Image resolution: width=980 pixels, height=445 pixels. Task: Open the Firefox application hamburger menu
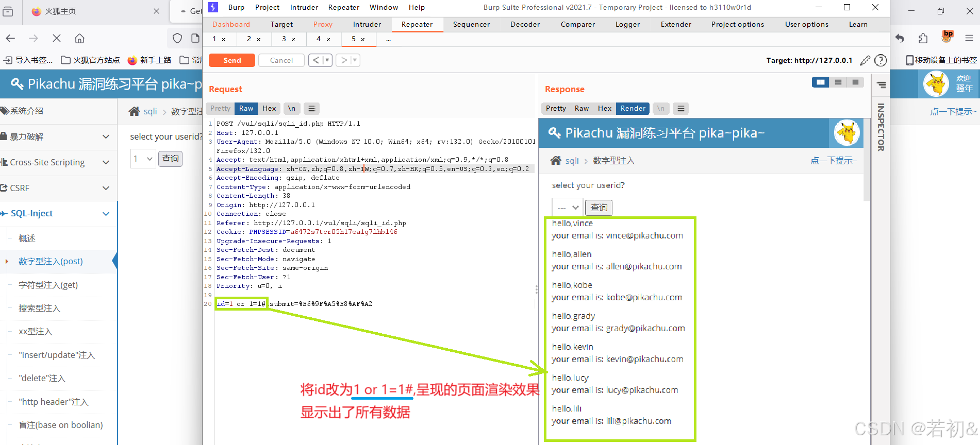[x=969, y=38]
